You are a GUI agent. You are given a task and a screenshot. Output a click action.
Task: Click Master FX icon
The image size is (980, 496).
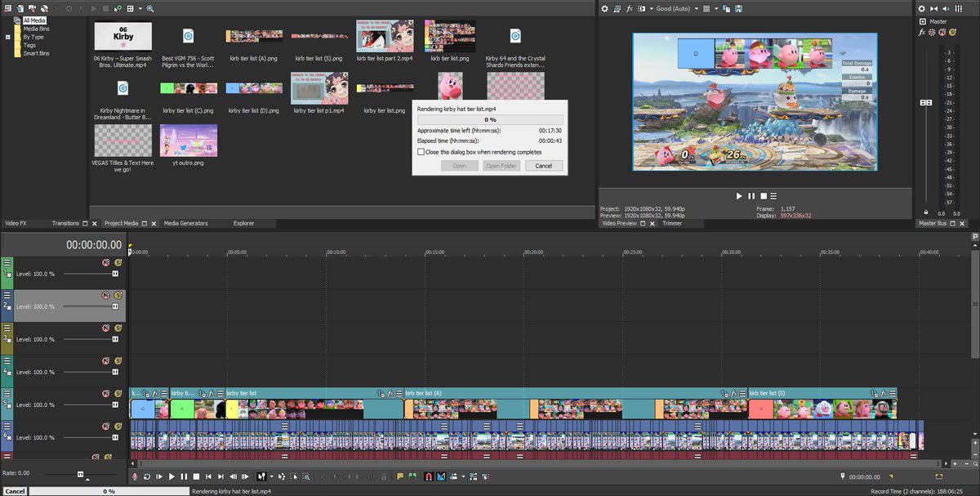[x=922, y=32]
